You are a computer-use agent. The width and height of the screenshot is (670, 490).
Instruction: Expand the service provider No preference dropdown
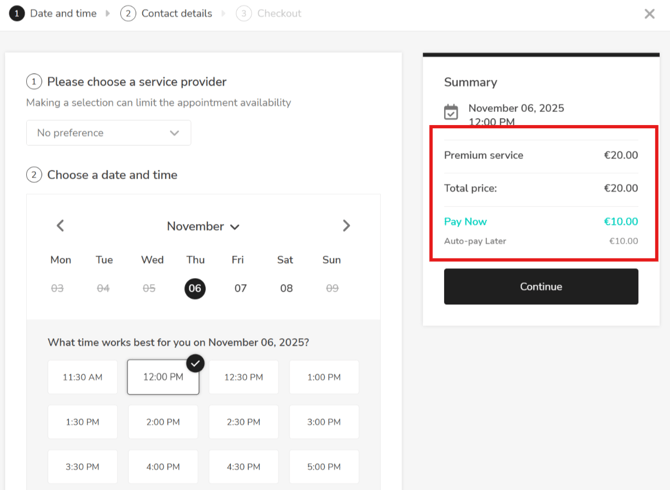tap(108, 133)
